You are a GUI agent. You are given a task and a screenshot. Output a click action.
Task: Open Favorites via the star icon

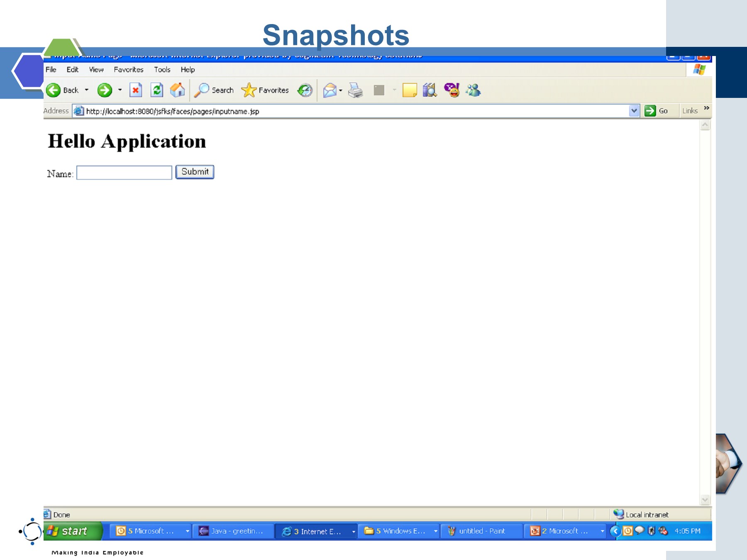[x=249, y=90]
